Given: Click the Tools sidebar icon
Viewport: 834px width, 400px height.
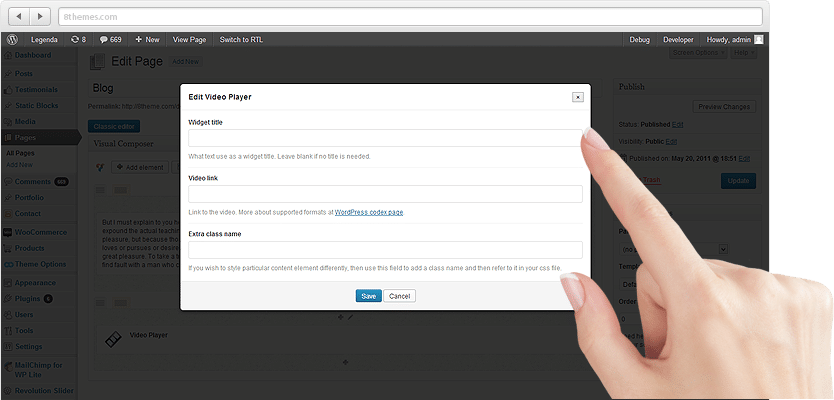Looking at the screenshot, I should pos(7,331).
